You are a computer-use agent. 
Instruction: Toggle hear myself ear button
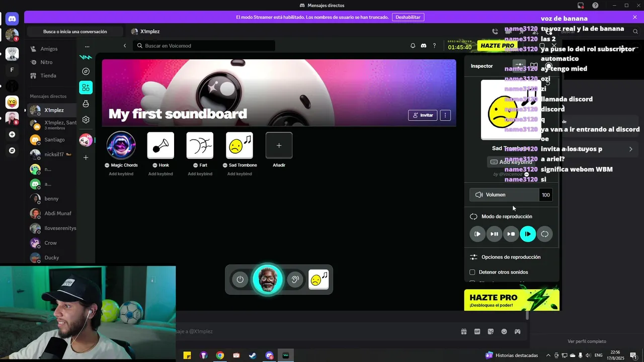click(x=295, y=280)
